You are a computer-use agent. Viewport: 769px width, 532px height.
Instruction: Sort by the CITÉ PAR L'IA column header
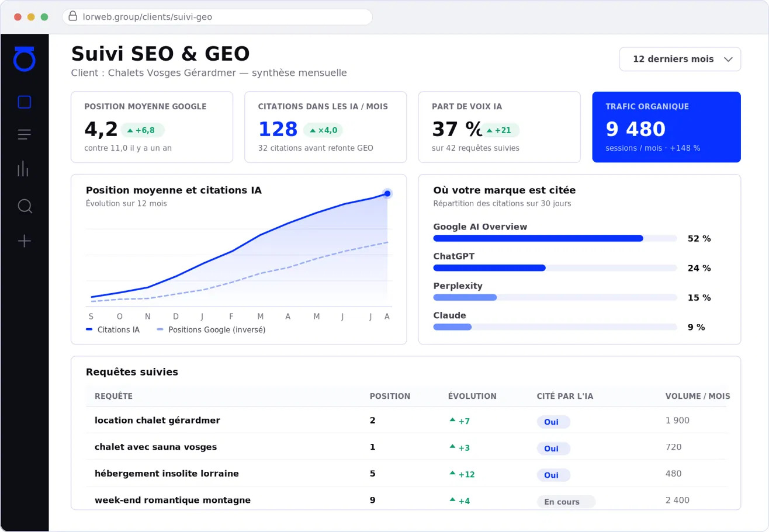[x=565, y=397]
